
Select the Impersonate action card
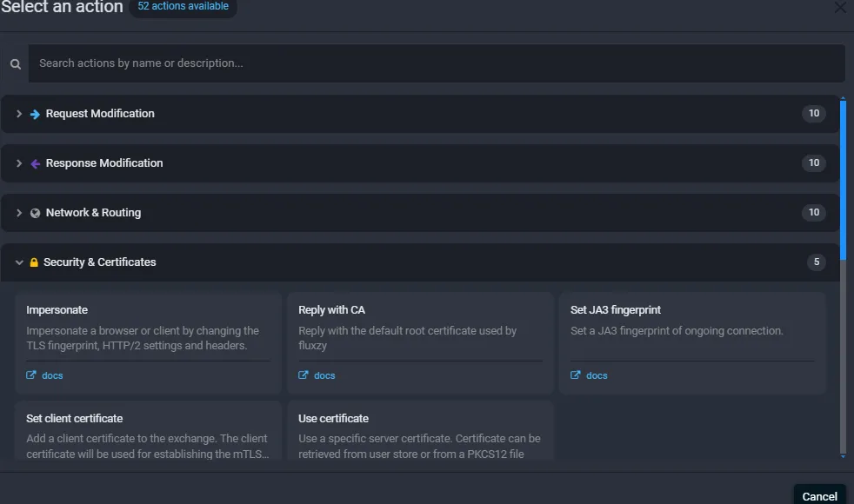[x=148, y=343]
